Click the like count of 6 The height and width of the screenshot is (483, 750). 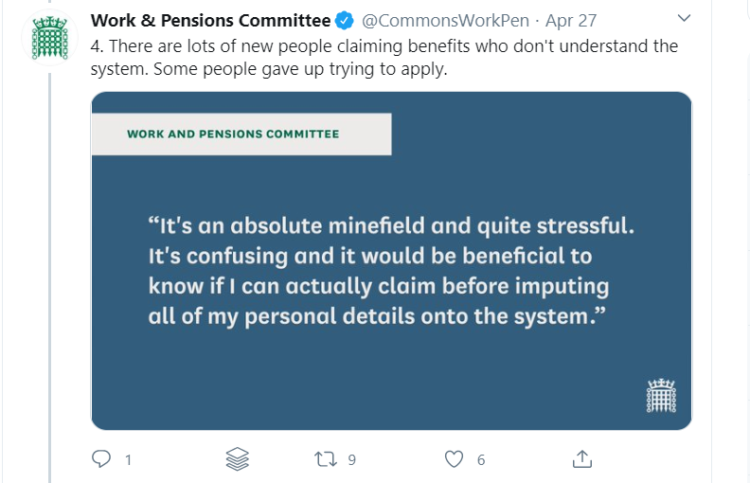click(481, 460)
